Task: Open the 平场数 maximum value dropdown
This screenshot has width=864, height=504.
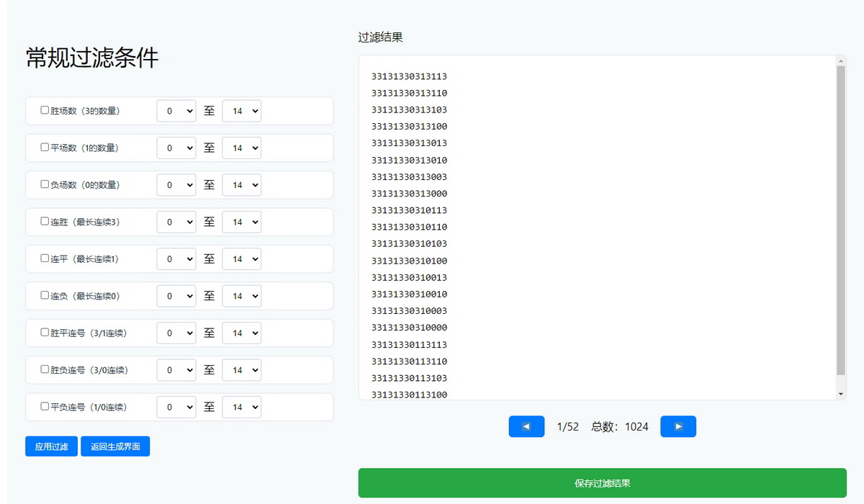Action: pos(241,148)
